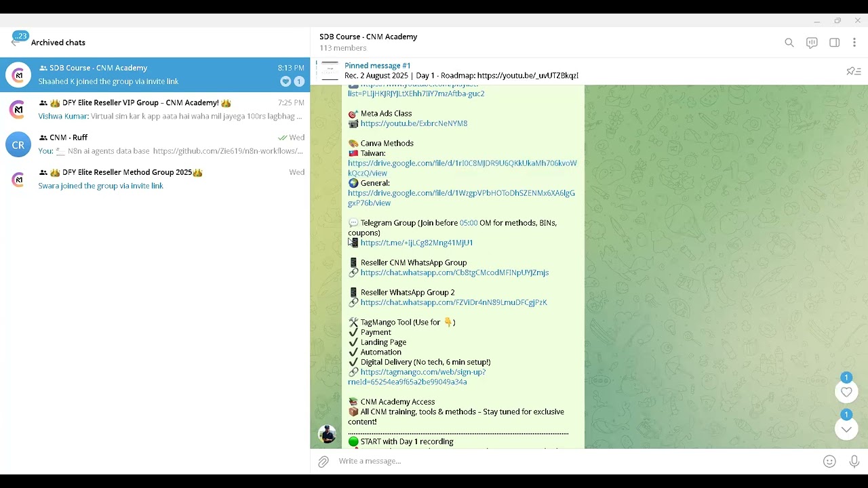Attach a file with the paperclip icon
868x488 pixels.
click(x=323, y=462)
